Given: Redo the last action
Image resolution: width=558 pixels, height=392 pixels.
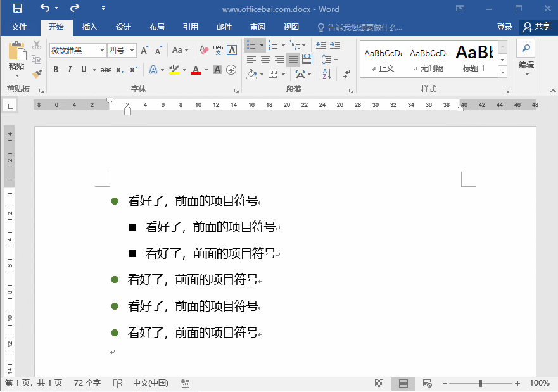Looking at the screenshot, I should (x=75, y=8).
